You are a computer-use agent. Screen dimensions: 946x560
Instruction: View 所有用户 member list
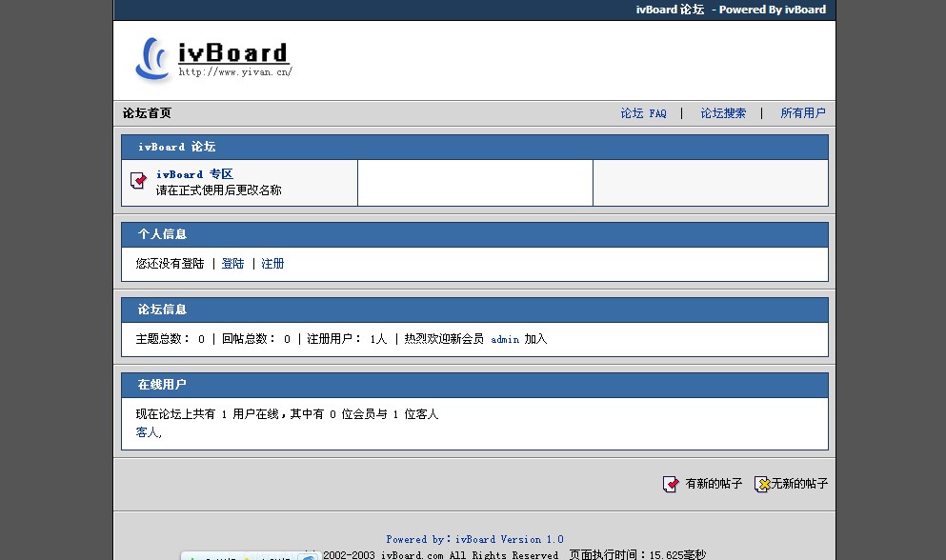pos(802,113)
